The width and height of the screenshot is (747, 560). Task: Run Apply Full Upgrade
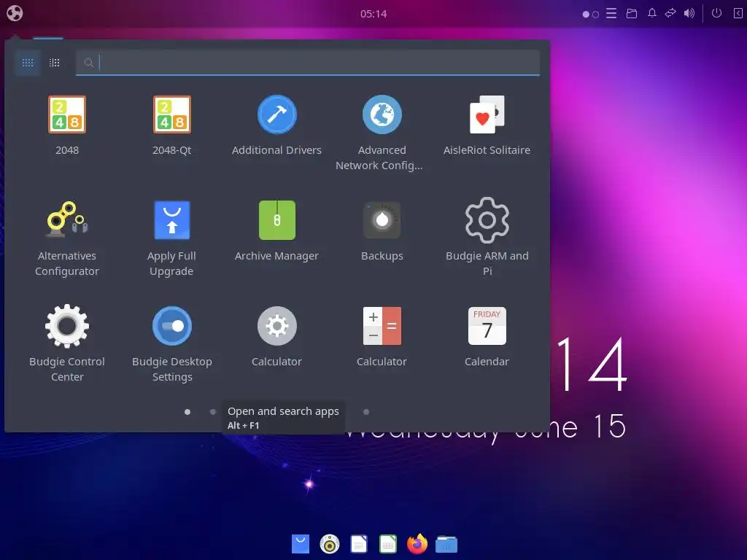[x=172, y=238]
